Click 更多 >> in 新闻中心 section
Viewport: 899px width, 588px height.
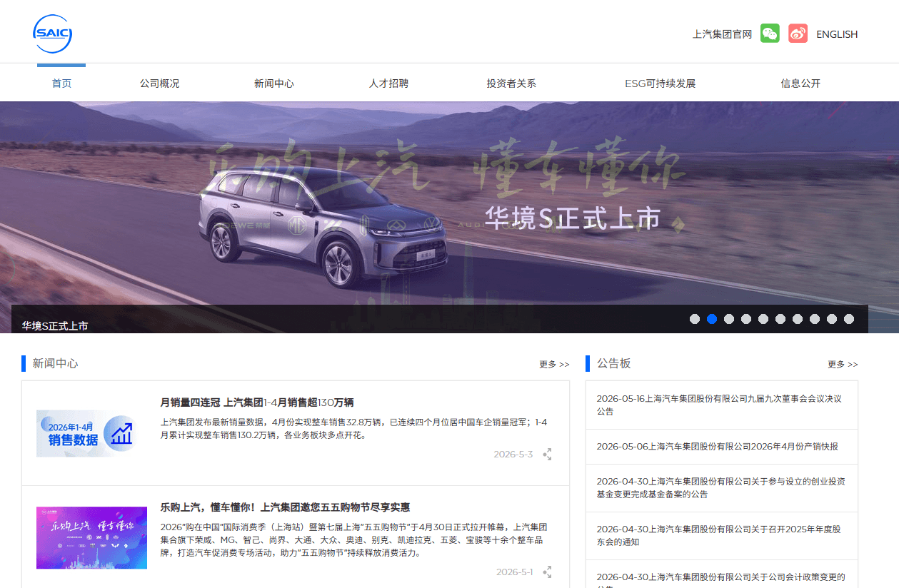(x=554, y=364)
